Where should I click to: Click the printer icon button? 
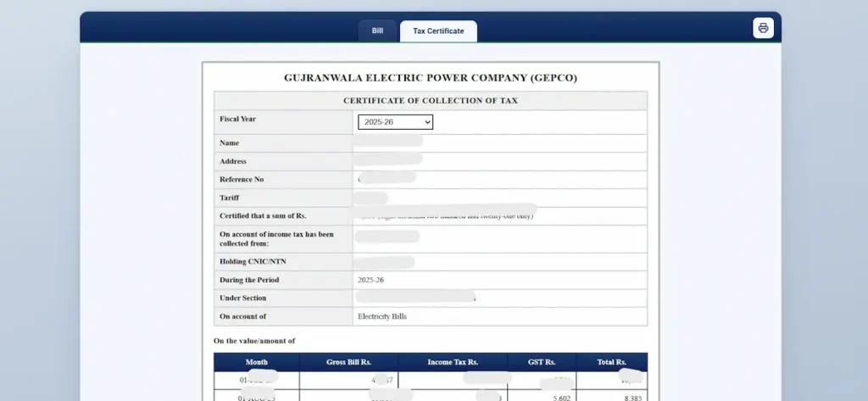click(763, 28)
